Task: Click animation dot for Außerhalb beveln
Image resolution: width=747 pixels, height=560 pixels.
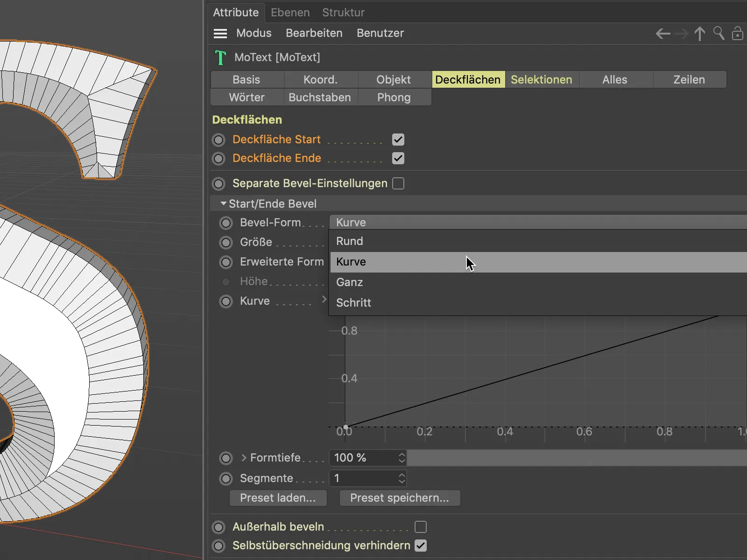Action: [218, 527]
